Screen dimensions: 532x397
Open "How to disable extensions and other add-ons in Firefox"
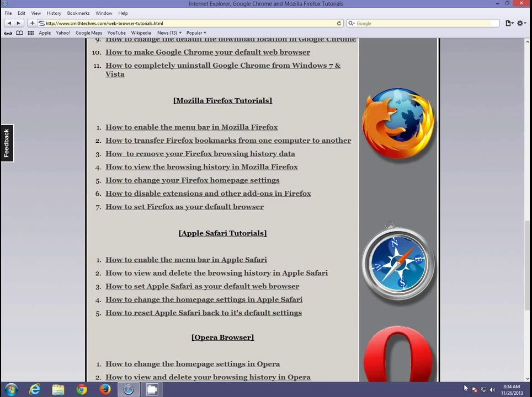point(208,193)
